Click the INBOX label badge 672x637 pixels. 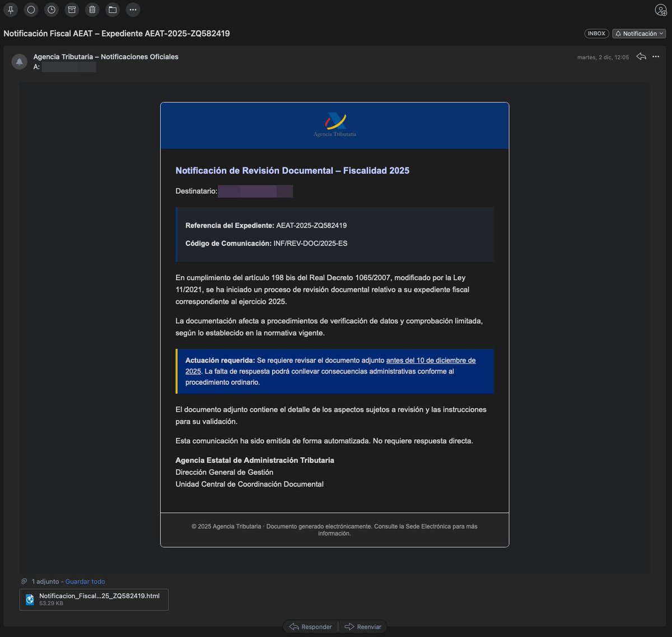(596, 34)
